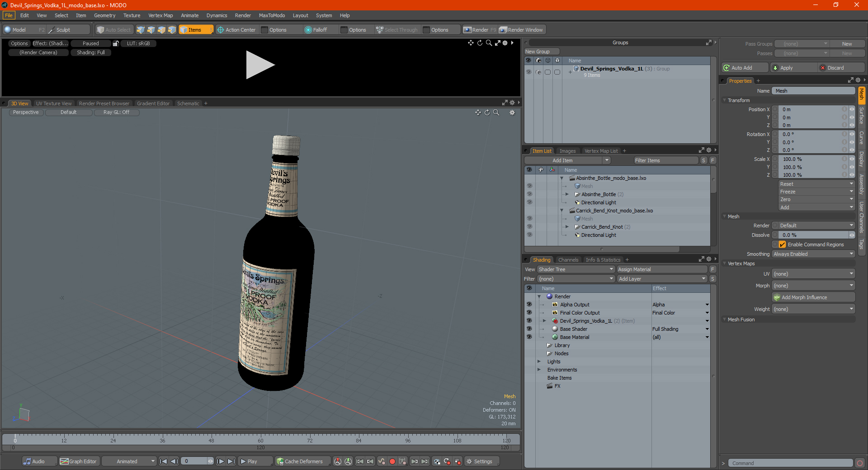Switch to Materials selection mode icon

coord(172,30)
